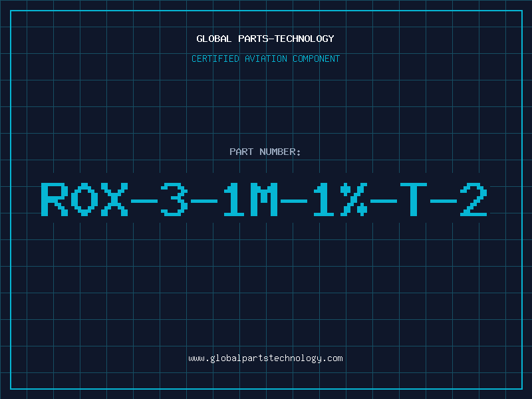Screen dimensions: 532x399
Task: Click the word GLOBAL in the heading
Action: coord(213,39)
